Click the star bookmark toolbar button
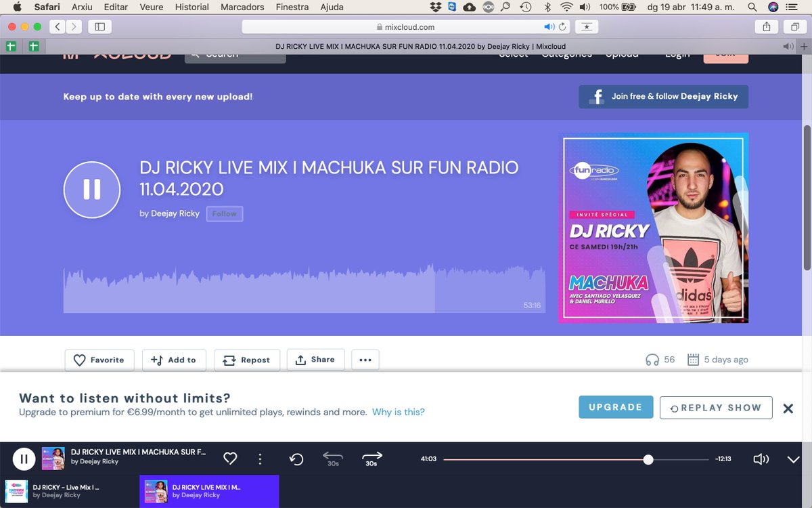Image resolution: width=812 pixels, height=508 pixels. click(587, 27)
